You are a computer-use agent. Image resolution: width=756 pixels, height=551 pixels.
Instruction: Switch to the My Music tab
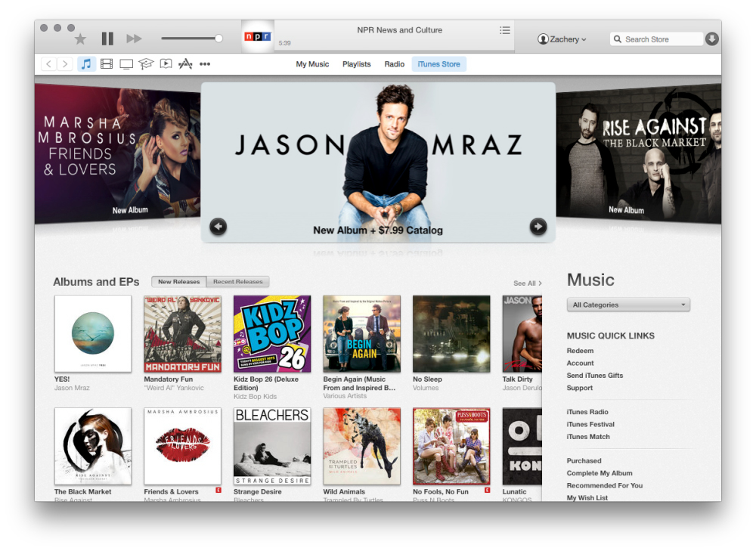(x=312, y=64)
